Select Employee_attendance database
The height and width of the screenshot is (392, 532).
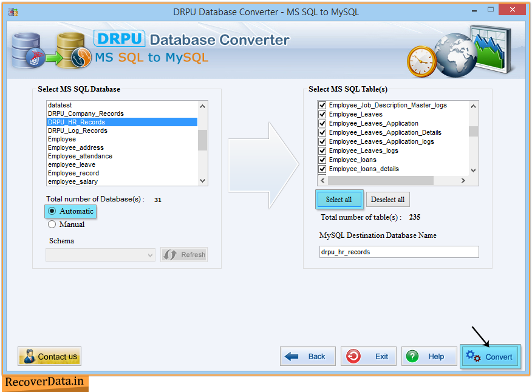(122, 156)
